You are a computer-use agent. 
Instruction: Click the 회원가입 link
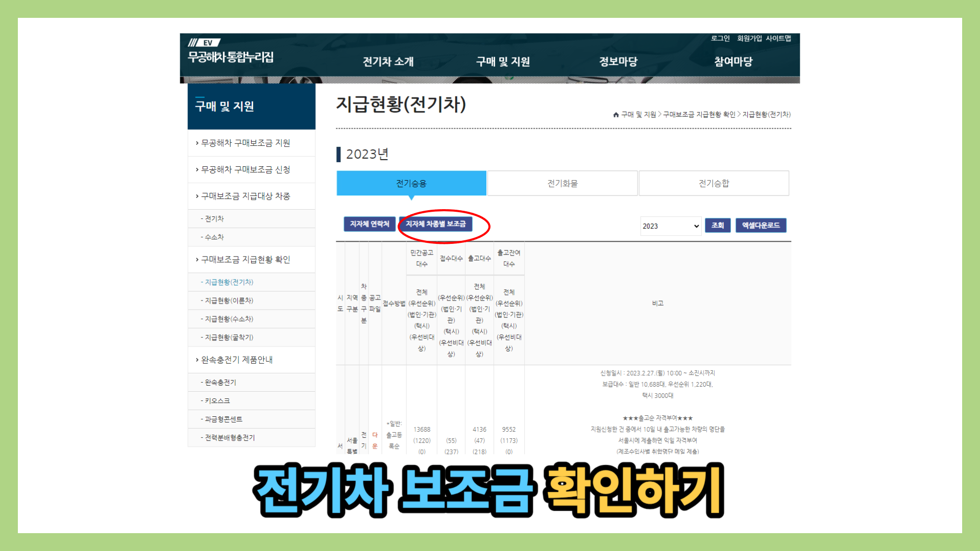pyautogui.click(x=749, y=38)
